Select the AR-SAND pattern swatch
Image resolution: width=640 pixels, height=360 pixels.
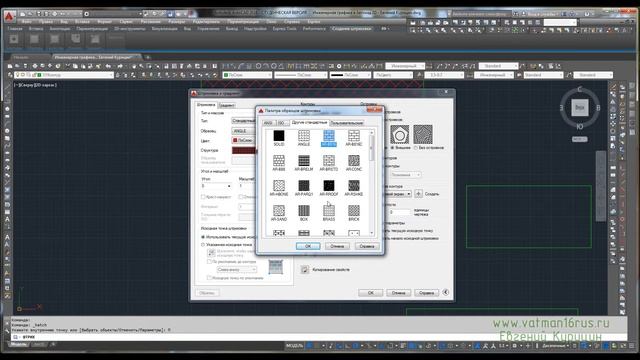279,211
